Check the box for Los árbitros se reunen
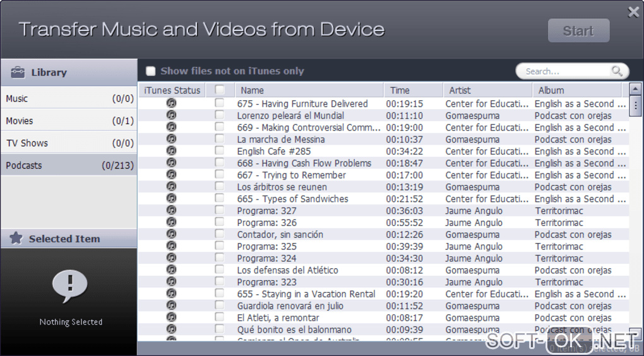644x356 pixels. pyautogui.click(x=220, y=187)
